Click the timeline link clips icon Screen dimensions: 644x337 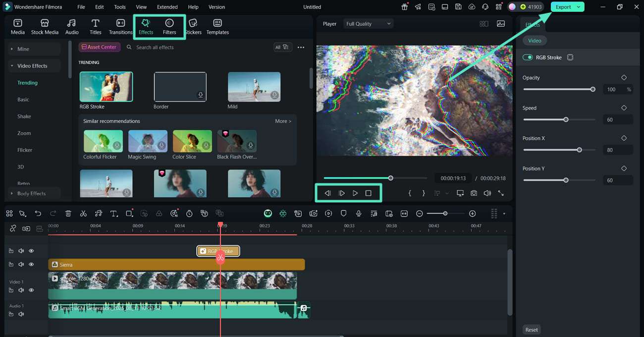point(13,228)
